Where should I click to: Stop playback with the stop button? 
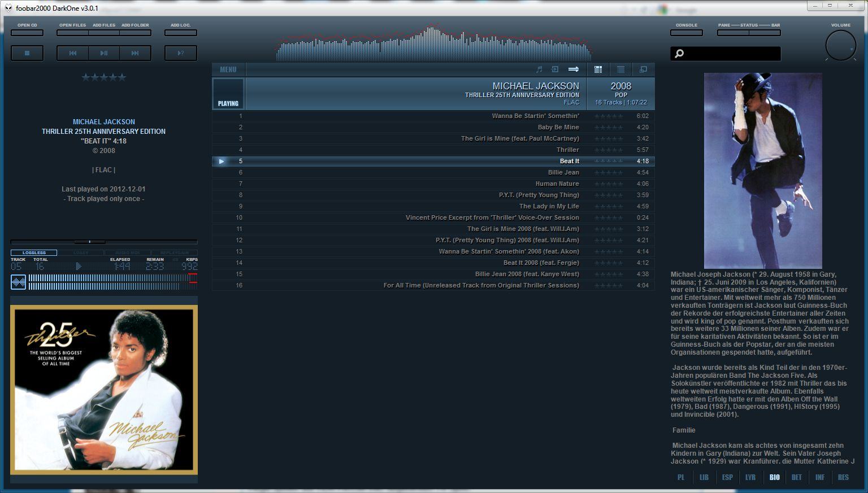pos(27,53)
